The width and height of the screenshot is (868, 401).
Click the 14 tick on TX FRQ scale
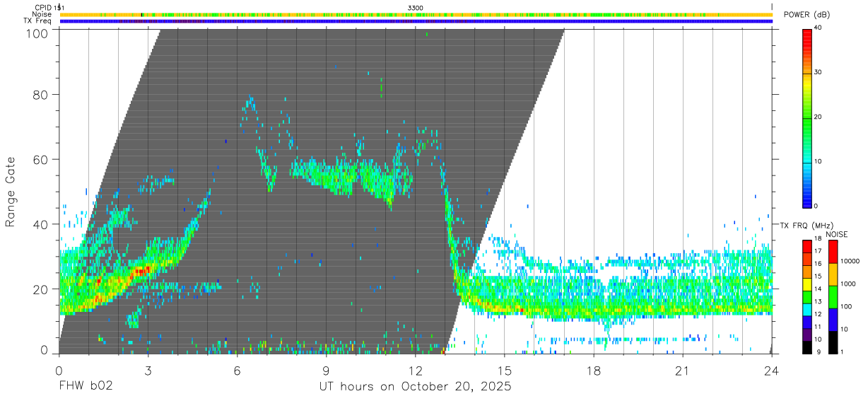[x=818, y=289]
